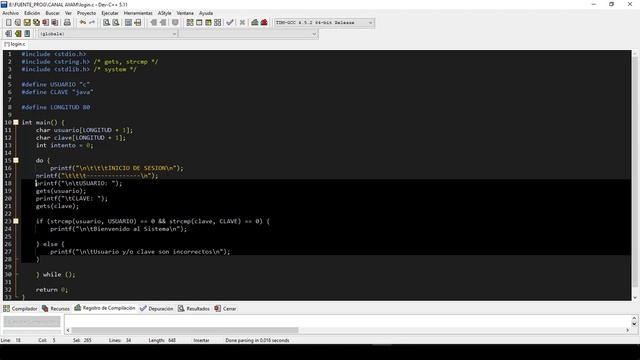Viewport: 640px width, 360px height.
Task: Compile and run toolbar icon
Action: [208, 22]
